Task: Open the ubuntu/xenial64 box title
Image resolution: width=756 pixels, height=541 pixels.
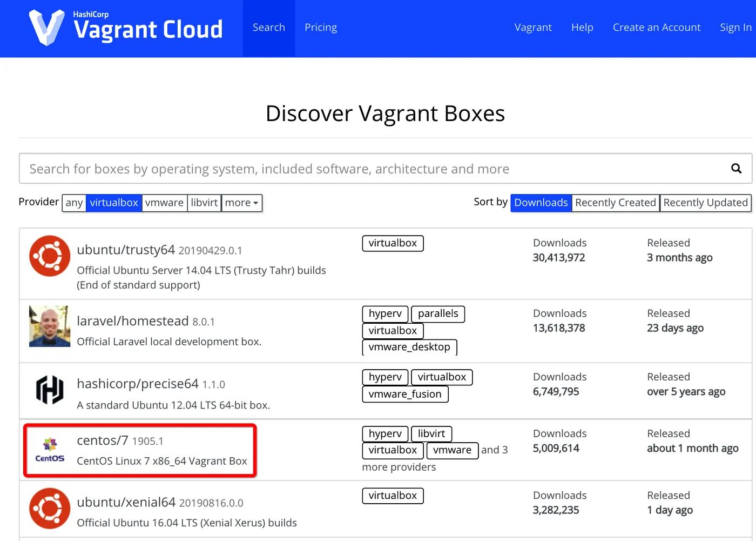Action: pos(126,502)
